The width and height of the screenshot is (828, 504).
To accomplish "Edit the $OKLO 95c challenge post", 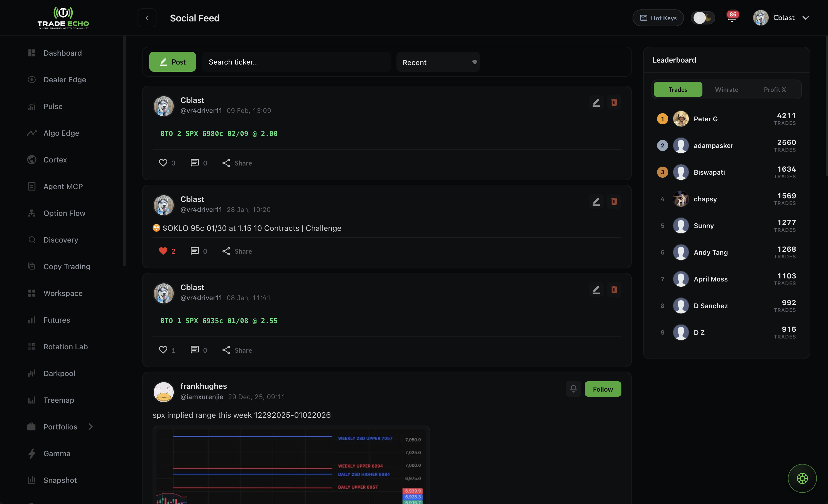I will 596,201.
